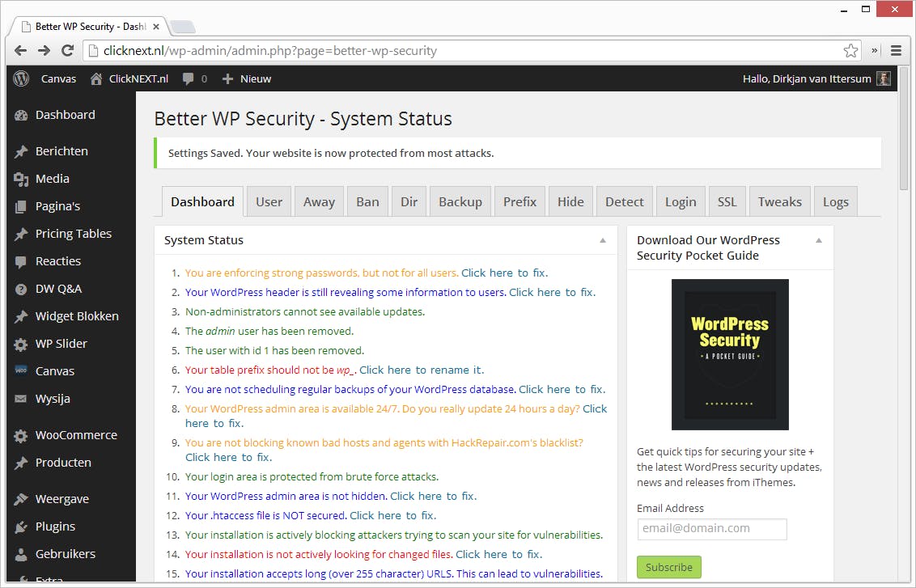Click the user avatar next to Dirkjan
This screenshot has height=588, width=916.
point(884,78)
